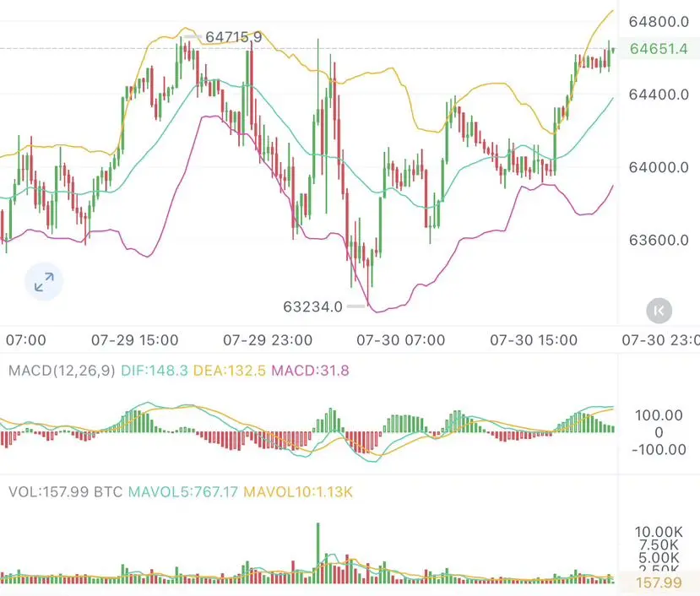
Task: Click the DEA:132.5 indicator value
Action: 230,371
